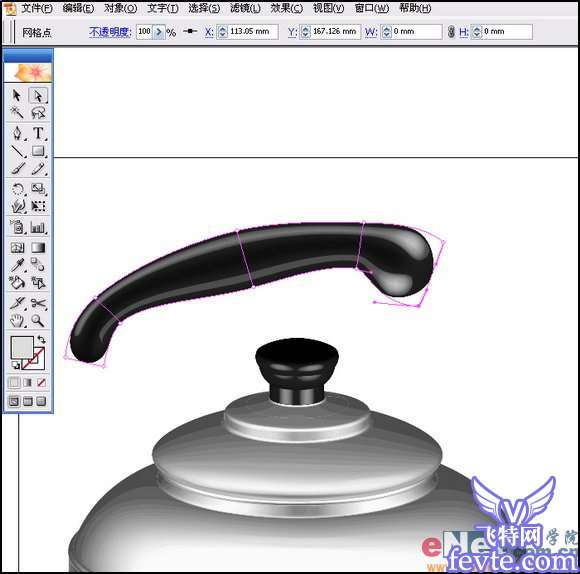
Task: Select the Scissors tool
Action: point(38,303)
